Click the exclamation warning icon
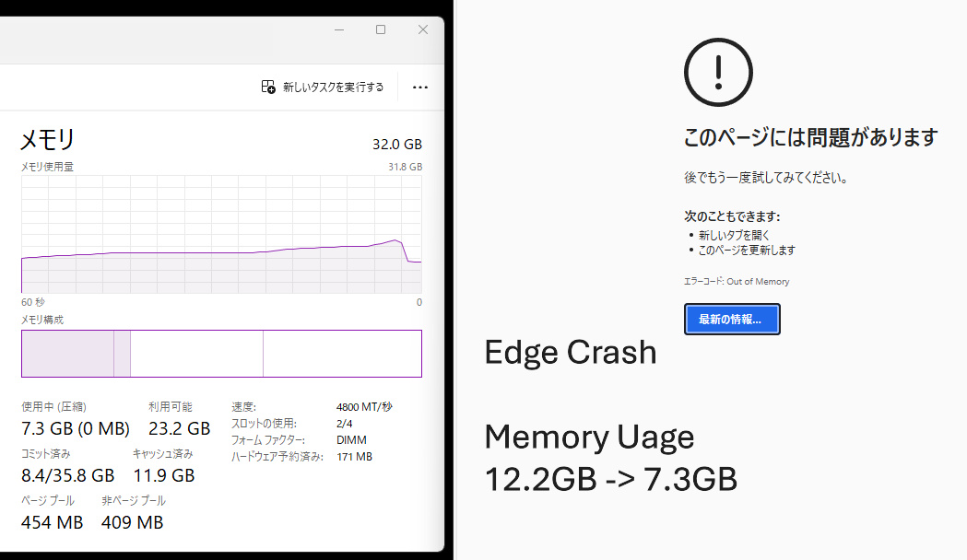967x560 pixels. pyautogui.click(x=718, y=74)
